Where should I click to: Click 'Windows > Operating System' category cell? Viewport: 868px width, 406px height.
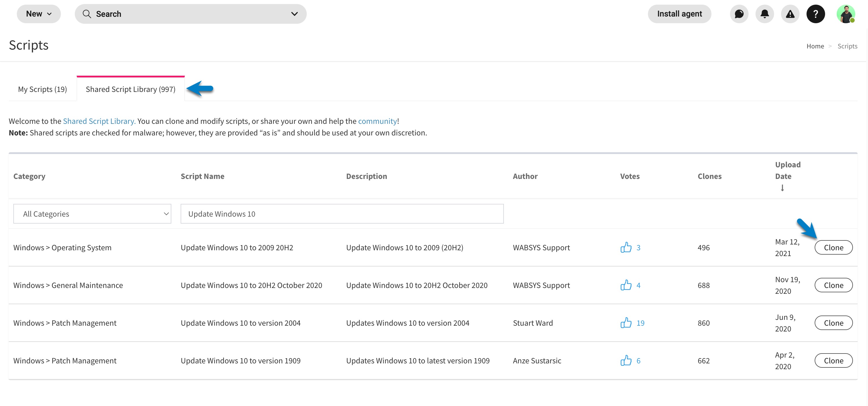click(62, 248)
